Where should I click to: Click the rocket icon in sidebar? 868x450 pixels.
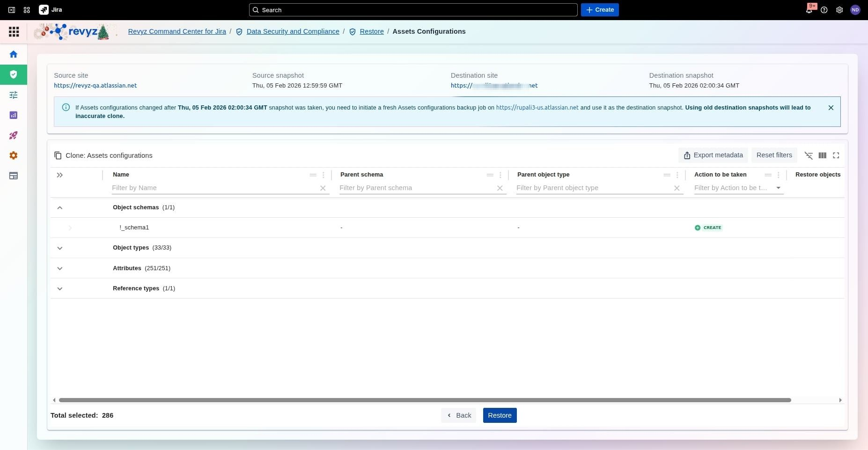(14, 135)
